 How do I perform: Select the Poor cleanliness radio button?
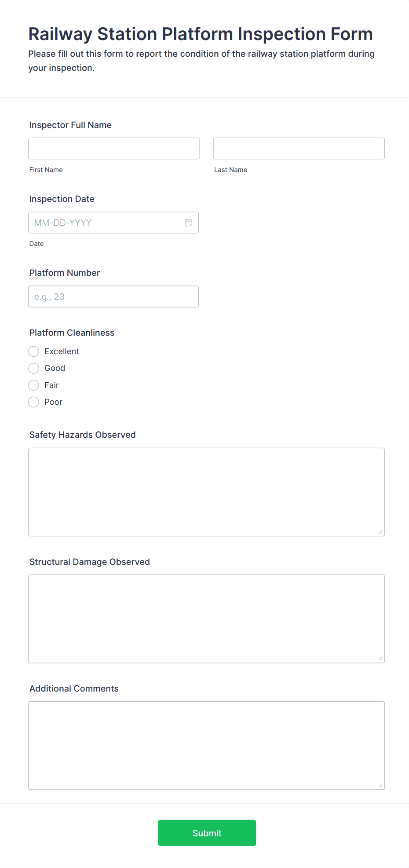34,402
